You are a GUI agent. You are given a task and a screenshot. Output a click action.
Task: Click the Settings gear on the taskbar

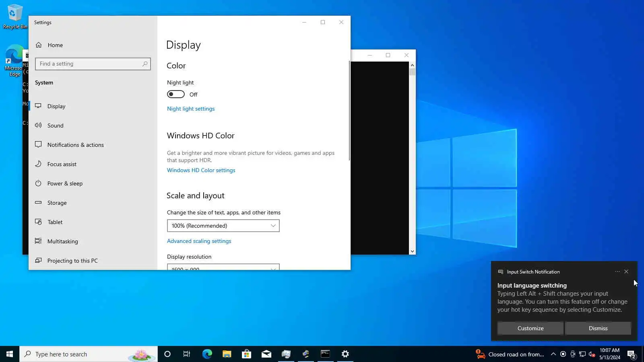(345, 354)
